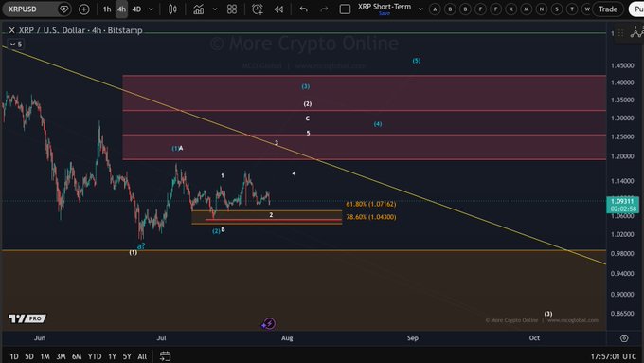Click the 1.20000 price axis level
Viewport: 644px width, 363px height.
tap(622, 156)
